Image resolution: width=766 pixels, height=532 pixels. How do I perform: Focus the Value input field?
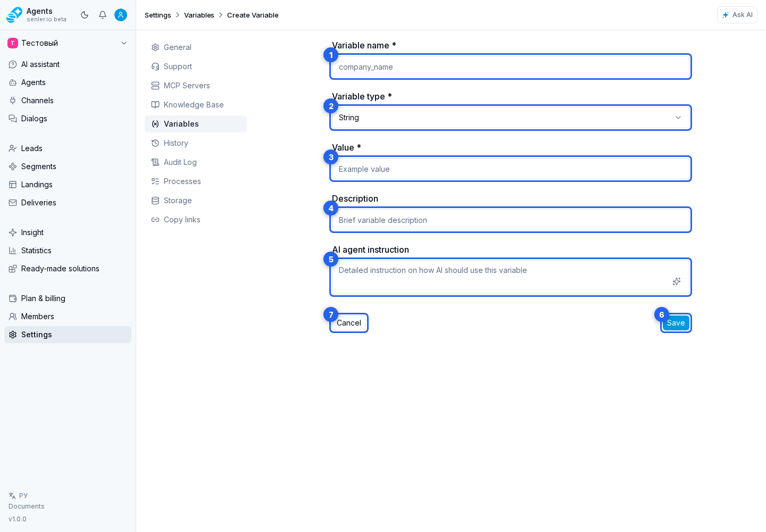(511, 169)
